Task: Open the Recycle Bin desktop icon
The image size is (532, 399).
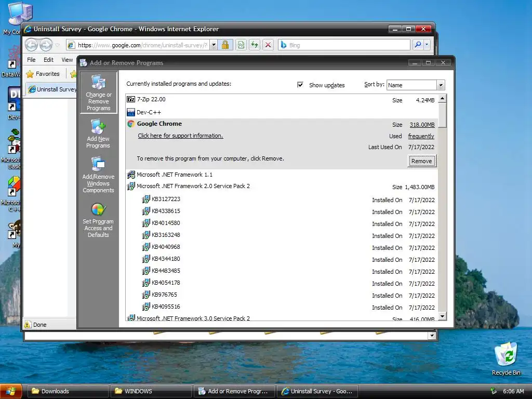Action: coord(506,358)
